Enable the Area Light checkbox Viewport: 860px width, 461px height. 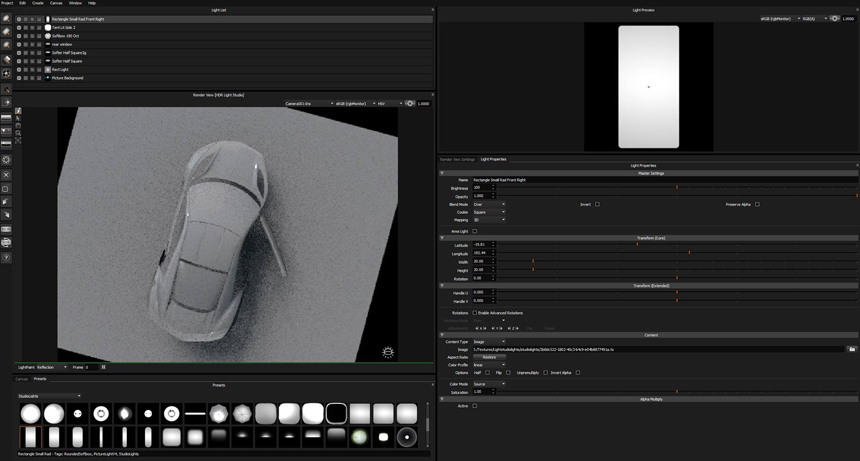click(x=475, y=231)
